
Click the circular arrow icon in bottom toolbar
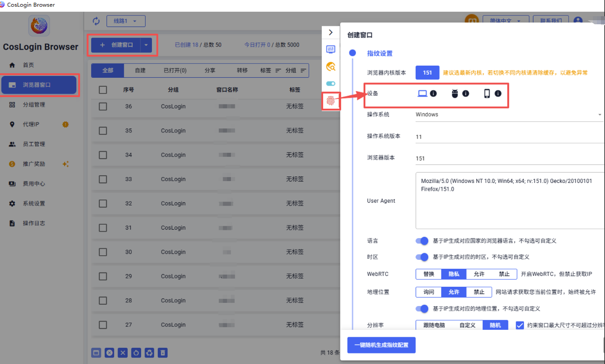[x=136, y=353]
